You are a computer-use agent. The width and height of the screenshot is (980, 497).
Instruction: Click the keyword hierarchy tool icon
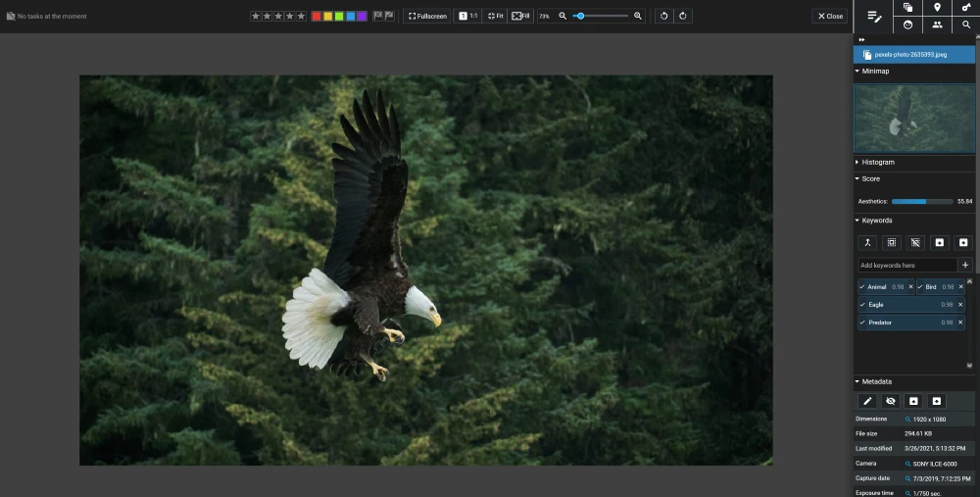[x=867, y=242]
